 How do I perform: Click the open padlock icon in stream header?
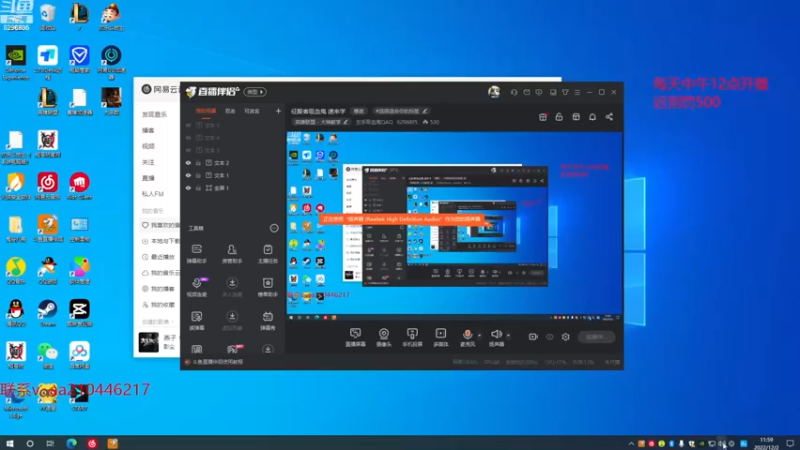[559, 117]
